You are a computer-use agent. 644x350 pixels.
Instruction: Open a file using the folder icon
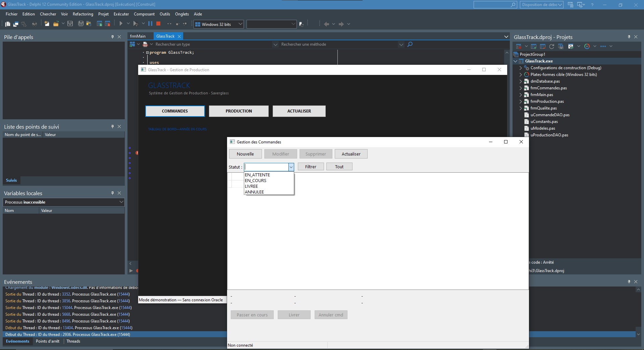pos(56,24)
